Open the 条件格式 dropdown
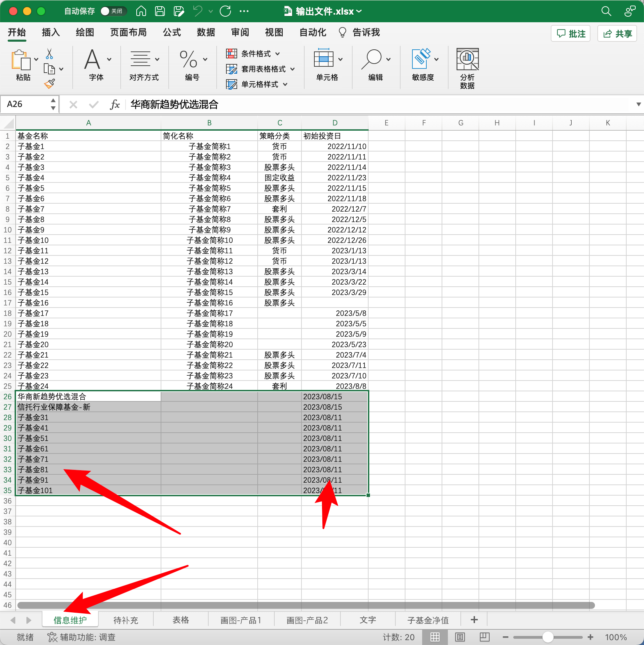This screenshot has height=645, width=644. tap(253, 54)
